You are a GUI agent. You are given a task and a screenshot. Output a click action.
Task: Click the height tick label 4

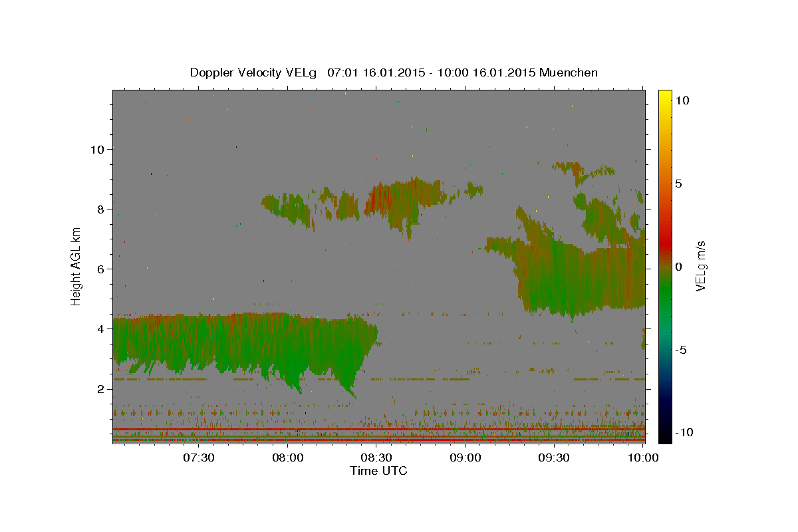100,329
